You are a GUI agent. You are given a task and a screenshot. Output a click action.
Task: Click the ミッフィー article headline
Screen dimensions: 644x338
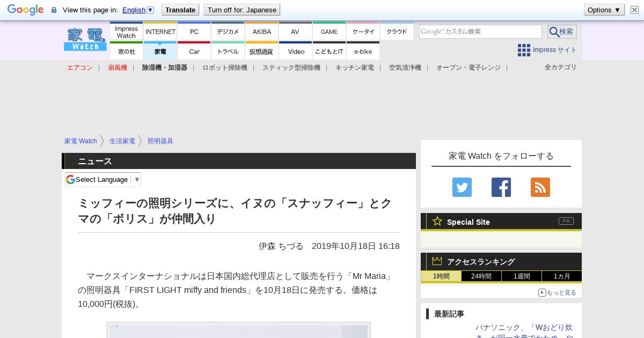tap(235, 211)
